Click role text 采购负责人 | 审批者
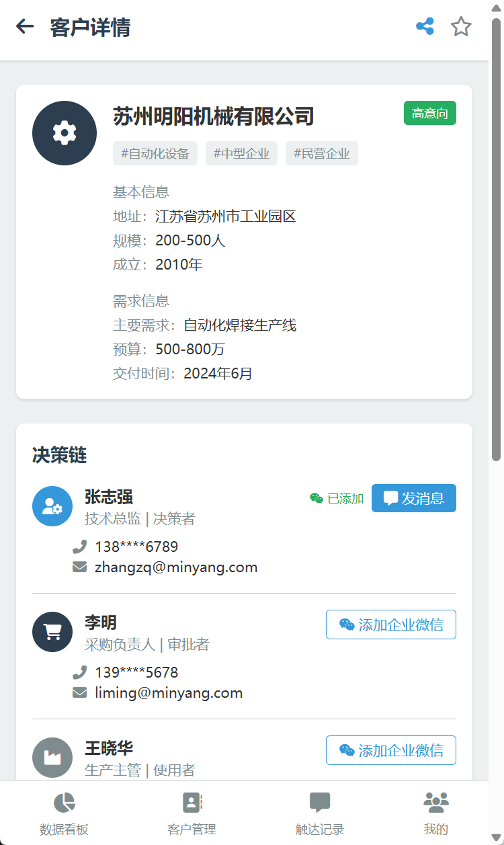The height and width of the screenshot is (845, 504). pos(147,645)
